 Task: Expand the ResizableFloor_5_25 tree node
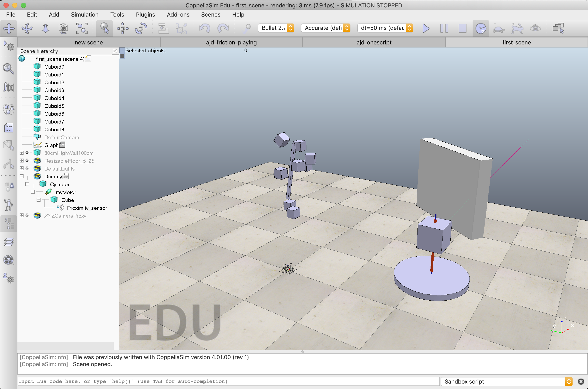tap(22, 161)
